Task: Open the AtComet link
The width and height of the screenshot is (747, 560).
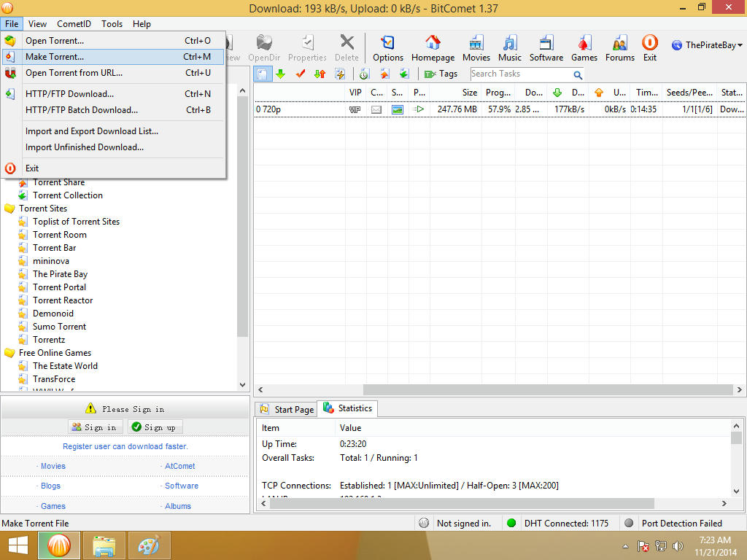Action: (179, 466)
